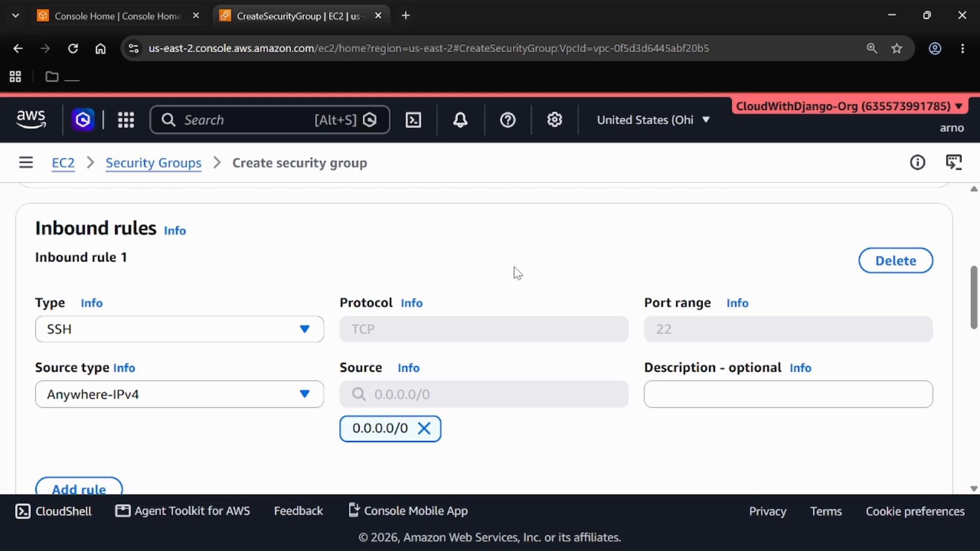Switch to the Console Home tab
The image size is (980, 551).
118,16
